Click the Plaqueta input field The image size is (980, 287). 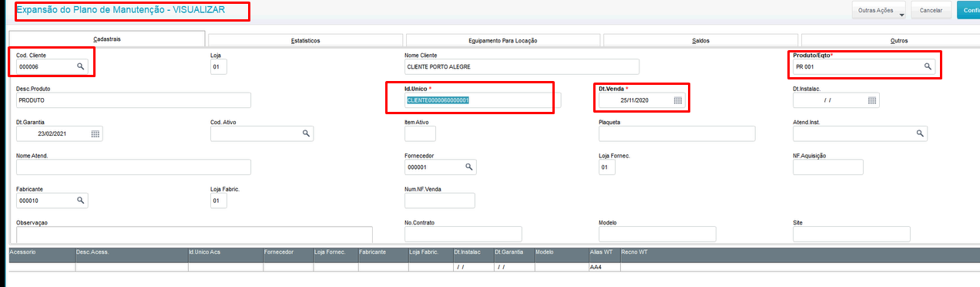(x=676, y=133)
